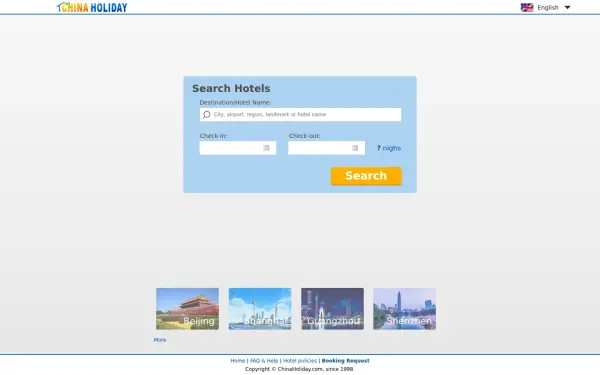
Task: Open the Booking Request footer link
Action: 346,360
